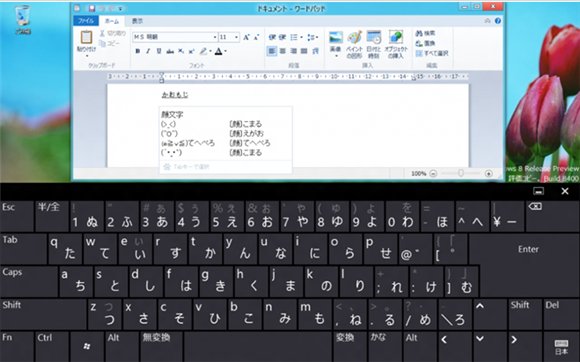The height and width of the screenshot is (362, 580).
Task: Expand the Picture (画像) dropdown arrow
Action: [336, 56]
